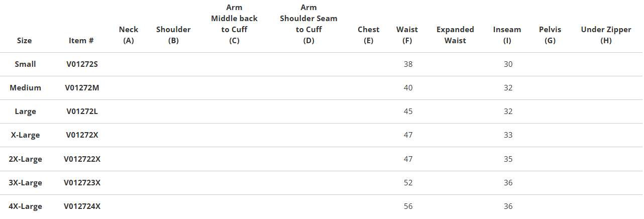
Task: Select the Expanded Waist header
Action: pyautogui.click(x=455, y=35)
